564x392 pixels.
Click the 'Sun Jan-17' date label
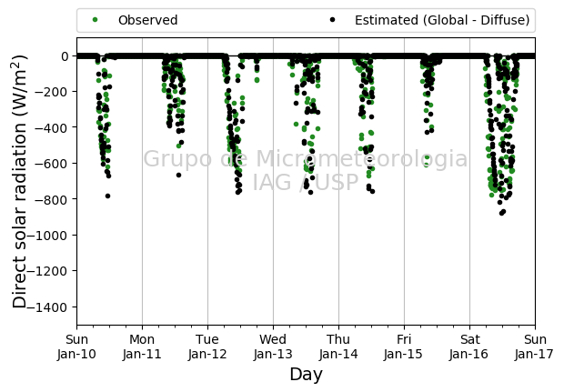point(535,347)
